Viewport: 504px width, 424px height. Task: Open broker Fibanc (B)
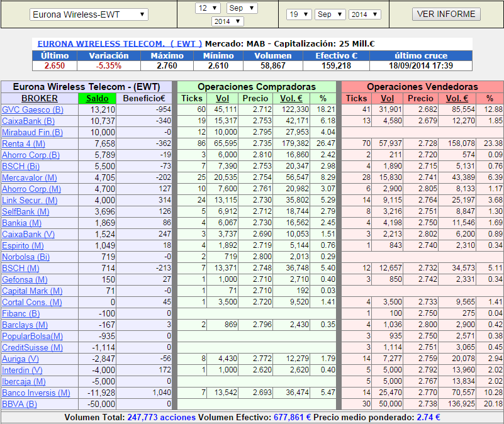21,313
